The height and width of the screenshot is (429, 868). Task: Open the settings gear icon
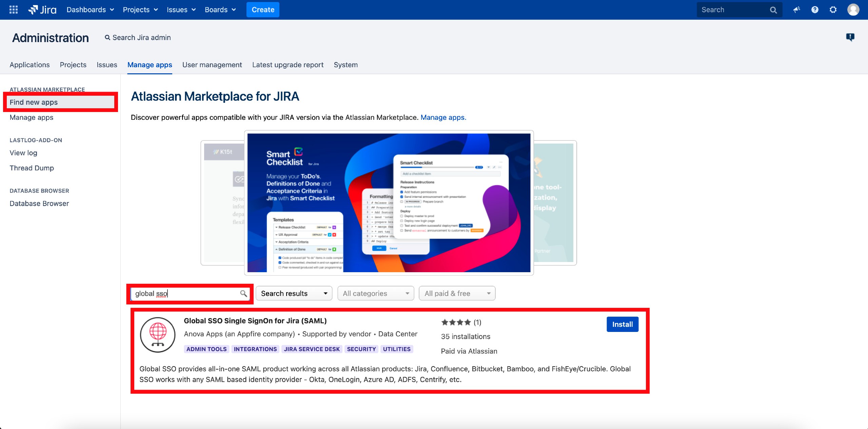pyautogui.click(x=833, y=10)
